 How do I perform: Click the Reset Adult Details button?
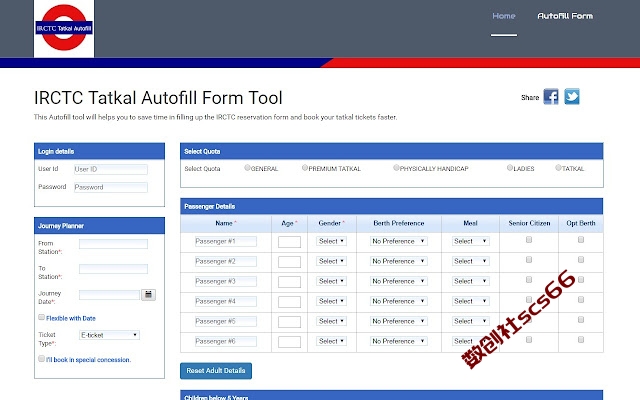[x=216, y=371]
